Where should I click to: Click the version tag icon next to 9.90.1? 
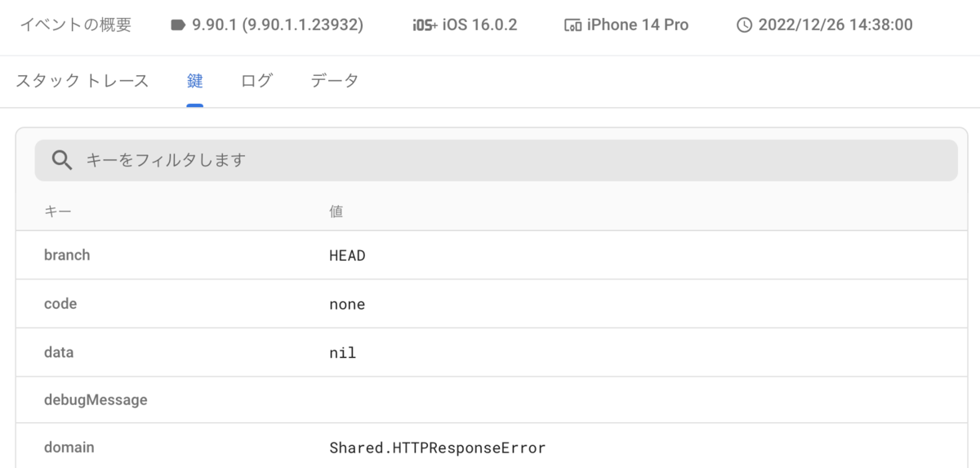pos(178,25)
